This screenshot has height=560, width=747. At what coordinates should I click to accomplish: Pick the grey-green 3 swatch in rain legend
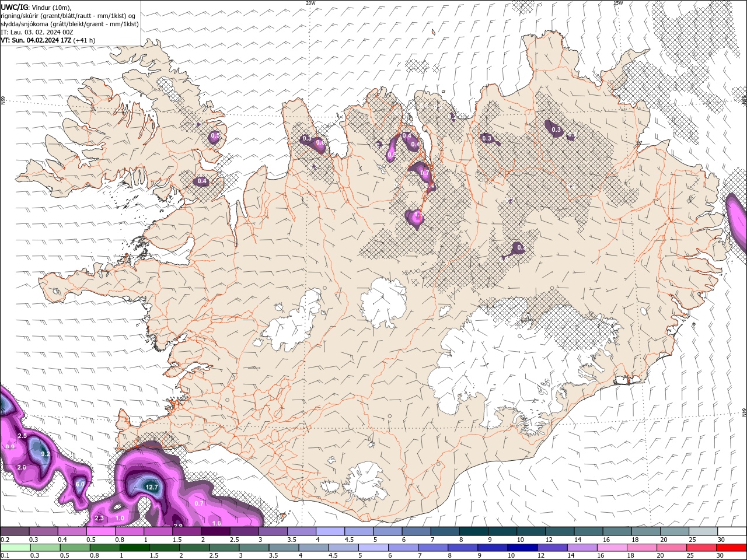[254, 548]
